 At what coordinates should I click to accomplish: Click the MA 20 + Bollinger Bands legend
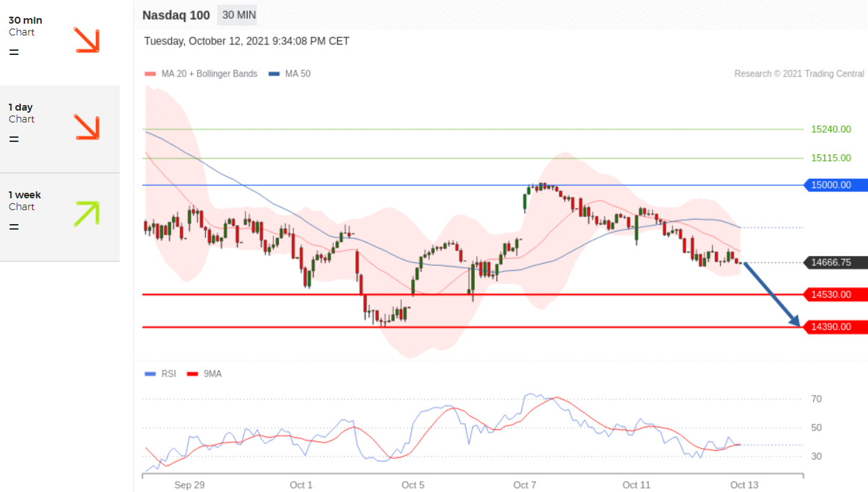pyautogui.click(x=201, y=74)
